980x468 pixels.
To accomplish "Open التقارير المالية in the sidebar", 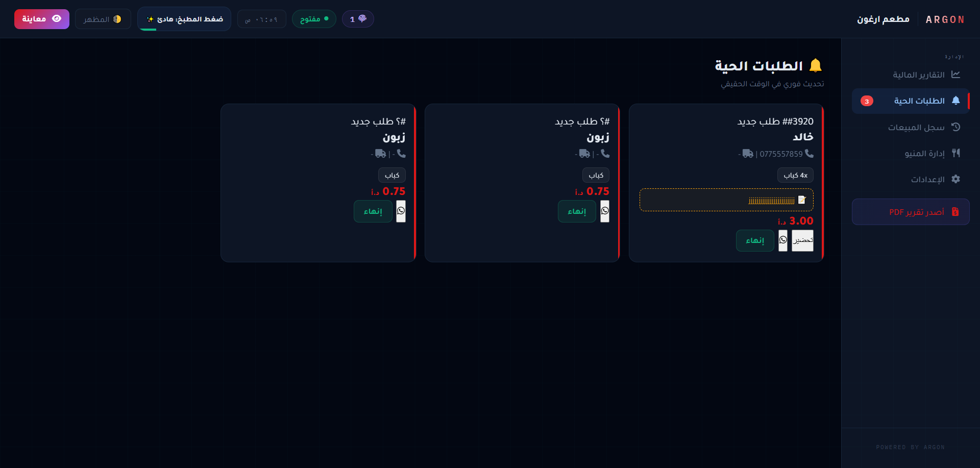I will pos(918,75).
